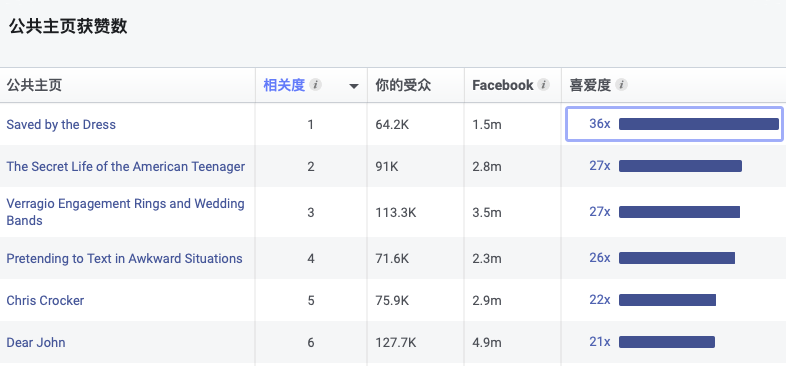This screenshot has height=366, width=786.
Task: Select the 127.7K audience value
Action: pos(396,343)
